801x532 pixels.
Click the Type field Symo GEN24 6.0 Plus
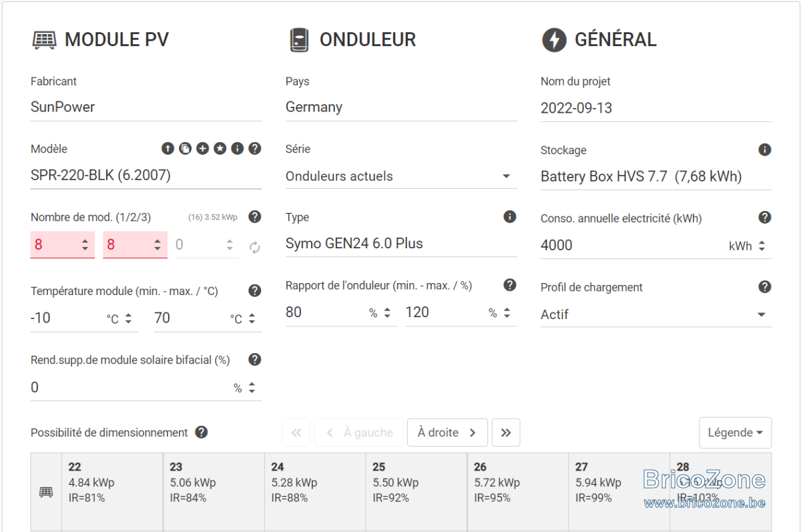(x=401, y=244)
